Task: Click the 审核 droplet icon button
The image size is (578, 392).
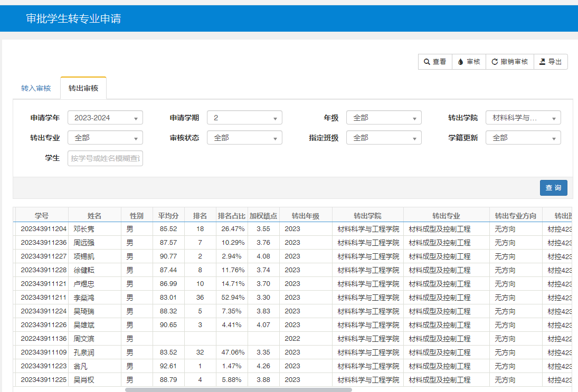Action: [x=469, y=62]
